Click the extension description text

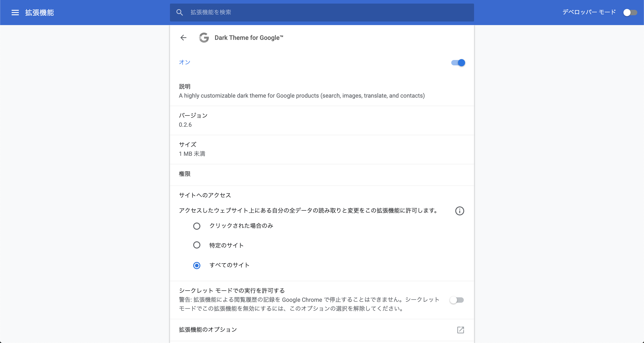point(302,96)
